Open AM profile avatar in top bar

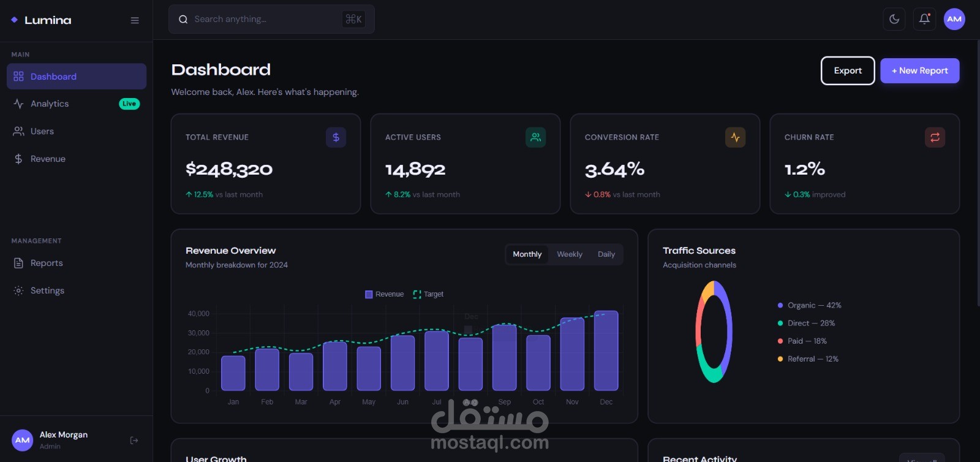954,19
